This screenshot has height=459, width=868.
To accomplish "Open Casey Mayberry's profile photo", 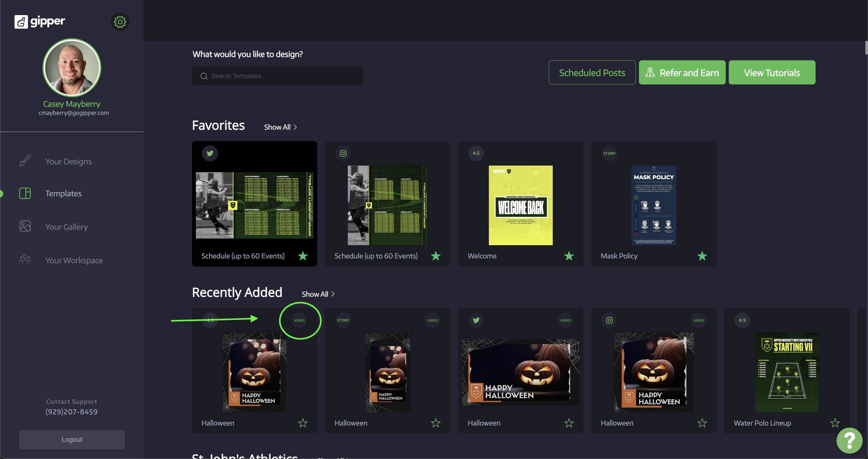I will point(72,68).
